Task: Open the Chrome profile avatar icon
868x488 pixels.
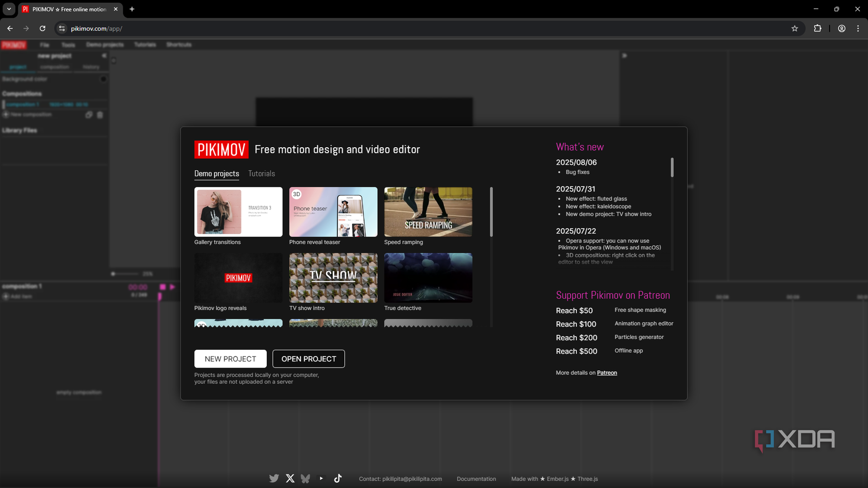Action: (842, 28)
